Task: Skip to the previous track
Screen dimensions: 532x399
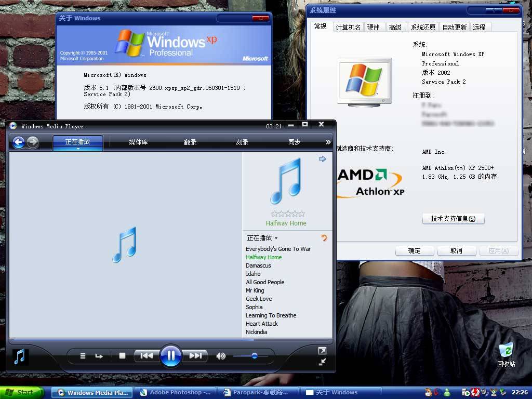Action: (147, 355)
